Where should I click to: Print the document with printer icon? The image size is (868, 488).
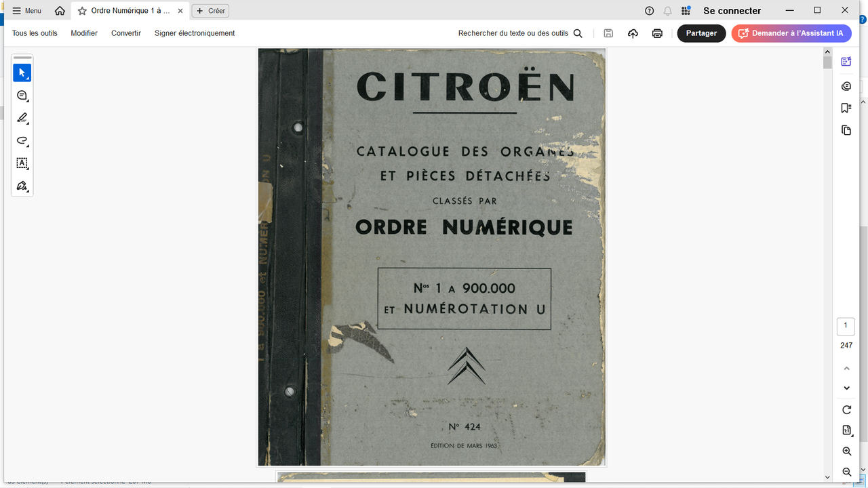pos(657,33)
